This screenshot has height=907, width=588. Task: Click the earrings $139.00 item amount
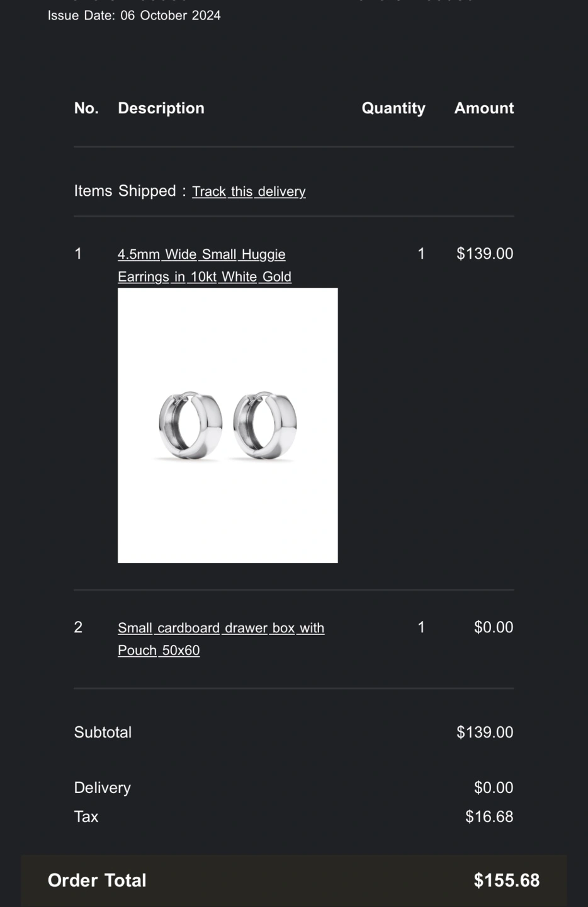click(485, 254)
